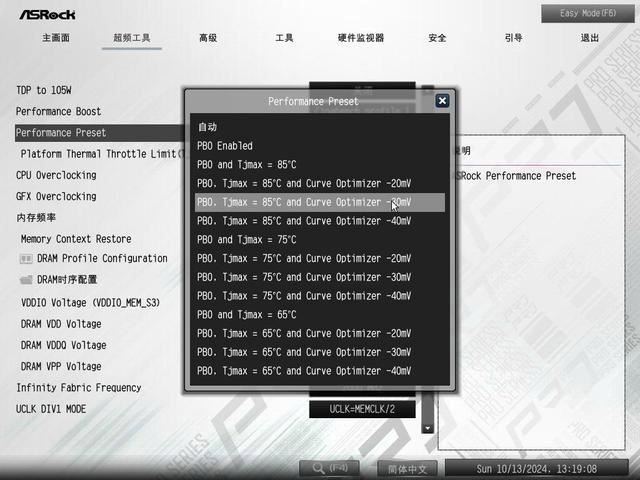Select DRAM VDD Voltage

(x=61, y=324)
